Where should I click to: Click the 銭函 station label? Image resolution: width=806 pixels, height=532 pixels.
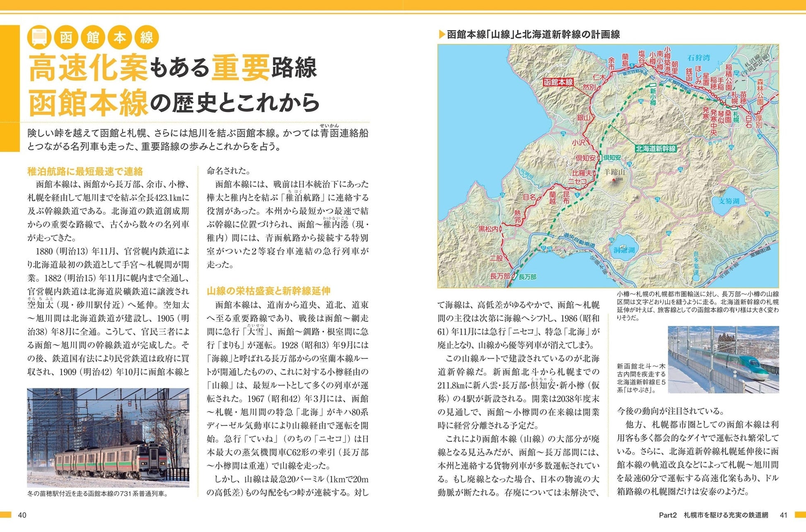tap(689, 75)
